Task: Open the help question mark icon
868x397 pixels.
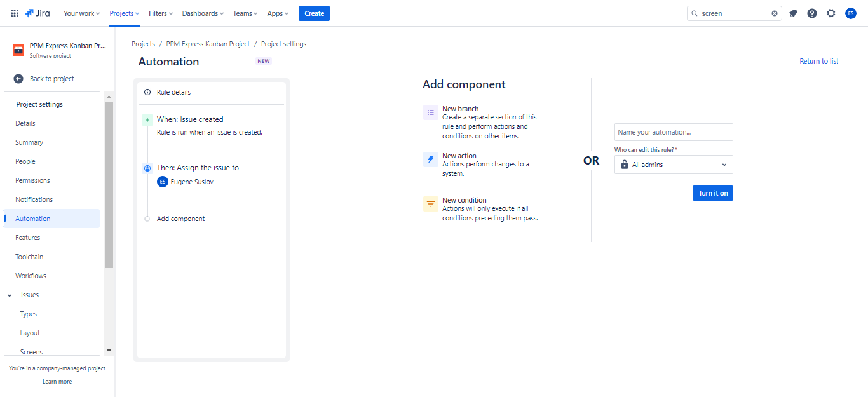Action: click(x=812, y=13)
